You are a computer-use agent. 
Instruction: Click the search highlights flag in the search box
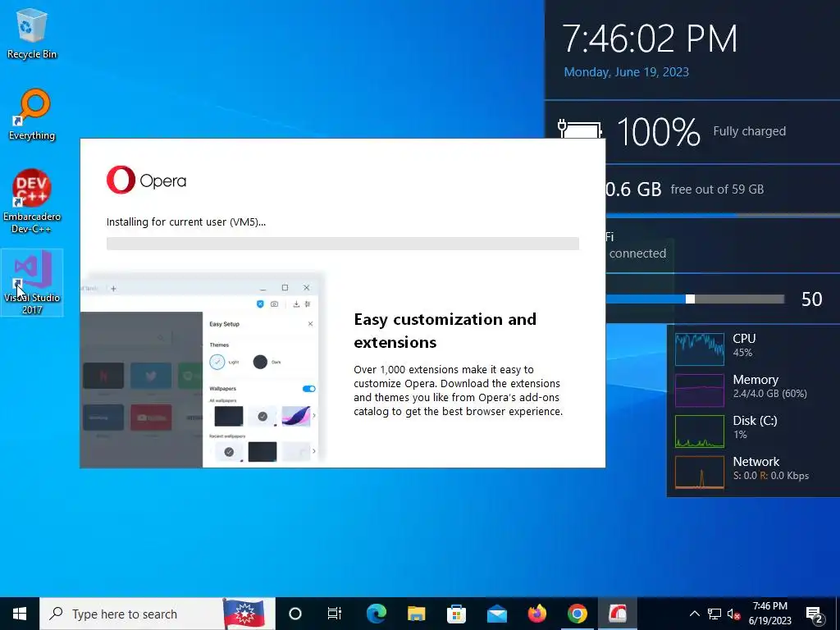click(244, 614)
